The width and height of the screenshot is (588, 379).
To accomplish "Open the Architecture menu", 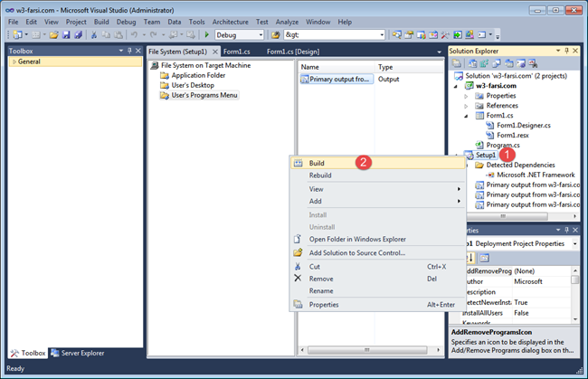I will pyautogui.click(x=231, y=22).
